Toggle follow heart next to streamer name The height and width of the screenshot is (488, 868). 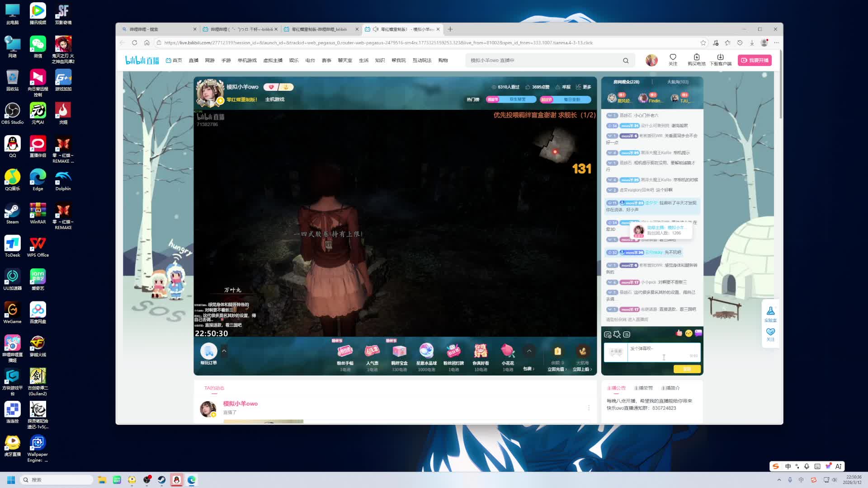pos(271,87)
